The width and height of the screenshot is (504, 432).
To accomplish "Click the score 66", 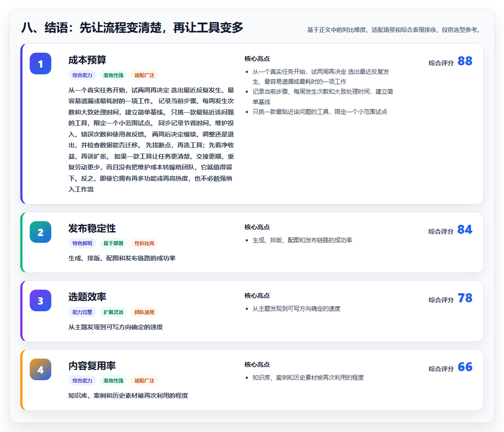I will tap(465, 367).
